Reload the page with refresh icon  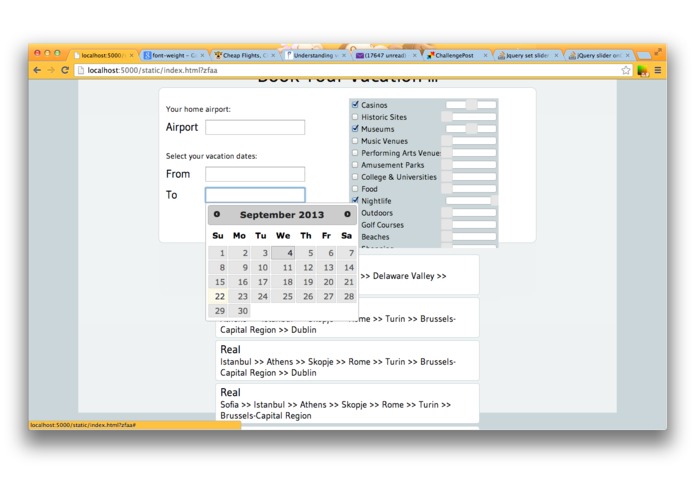[x=65, y=70]
